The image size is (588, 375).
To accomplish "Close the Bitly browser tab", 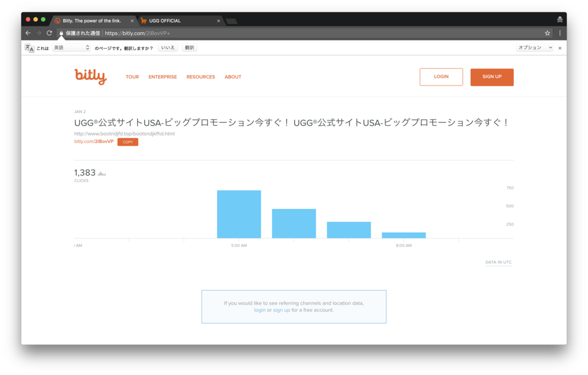I will (x=132, y=21).
